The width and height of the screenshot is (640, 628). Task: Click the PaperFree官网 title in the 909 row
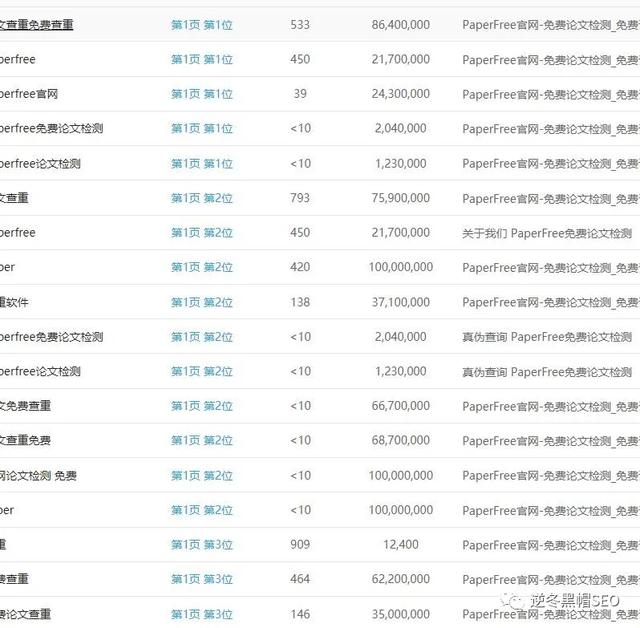[551, 545]
